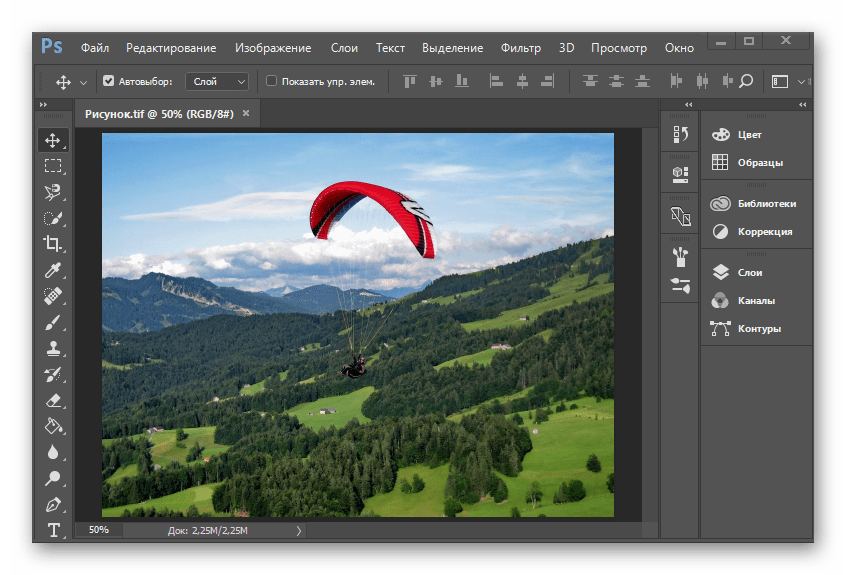
Task: Open the Слои menu in menu bar
Action: point(344,48)
